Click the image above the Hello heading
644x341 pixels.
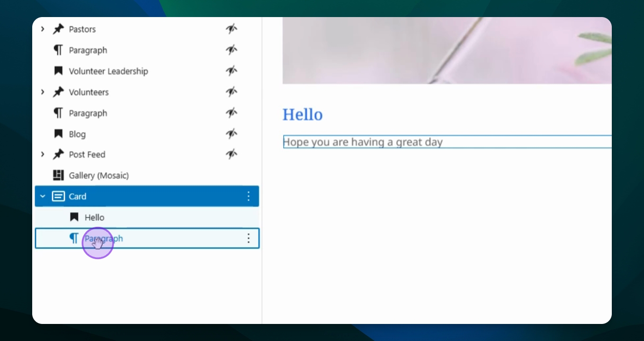coord(447,51)
